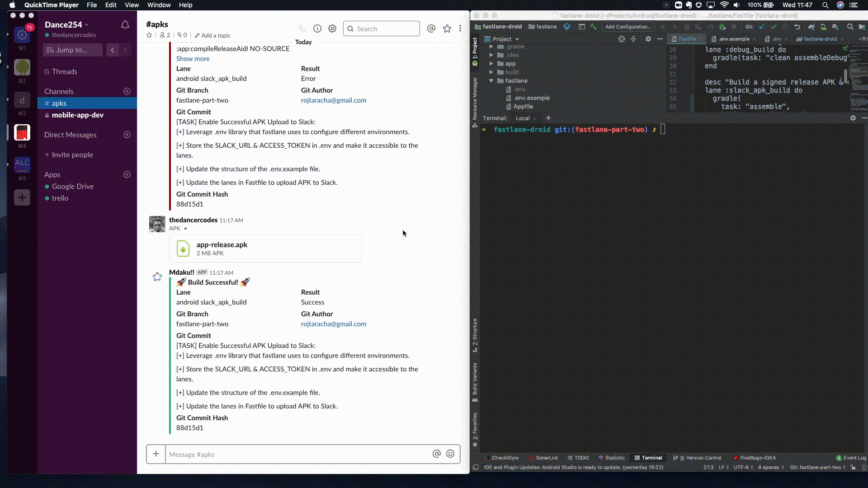Expand the fastlane directory in project tree

click(491, 80)
